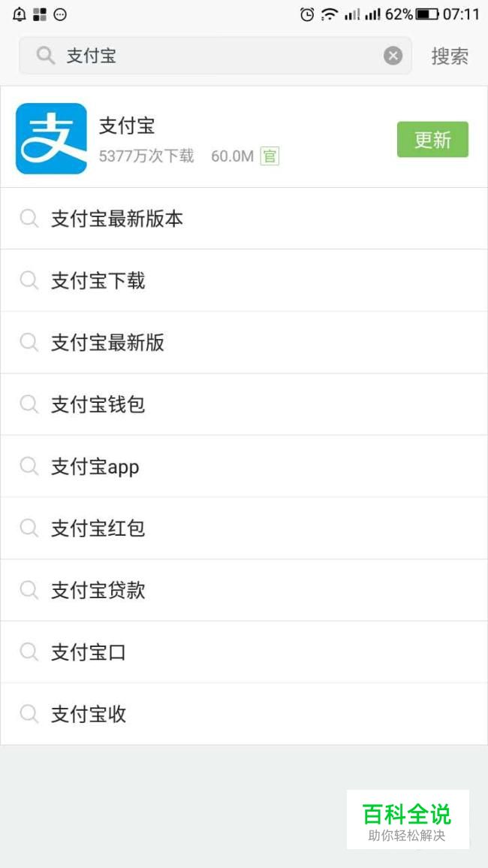Tap the search field containing 支付宝

click(x=218, y=56)
